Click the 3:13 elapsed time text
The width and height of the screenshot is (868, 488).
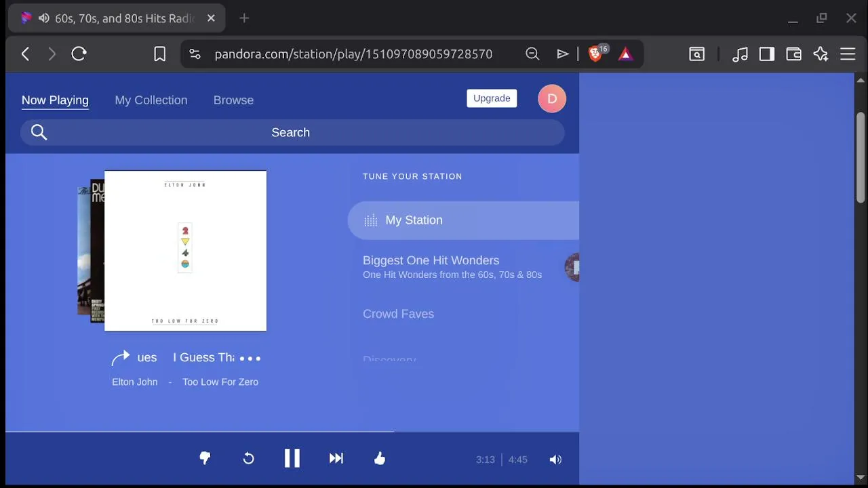coord(485,460)
